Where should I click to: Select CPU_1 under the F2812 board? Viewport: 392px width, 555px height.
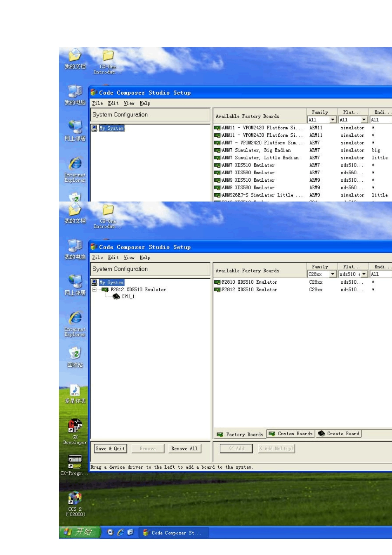tap(128, 296)
